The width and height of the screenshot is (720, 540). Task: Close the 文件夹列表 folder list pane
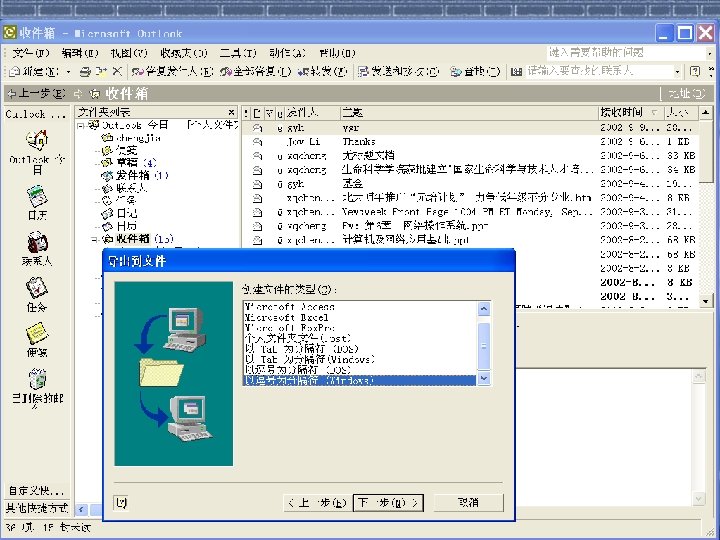[231, 112]
